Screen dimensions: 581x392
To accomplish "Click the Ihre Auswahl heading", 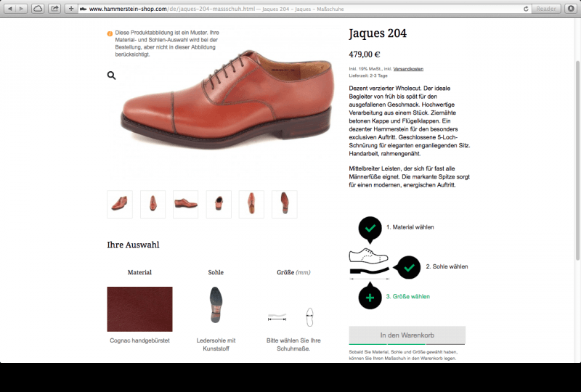I will tap(134, 245).
